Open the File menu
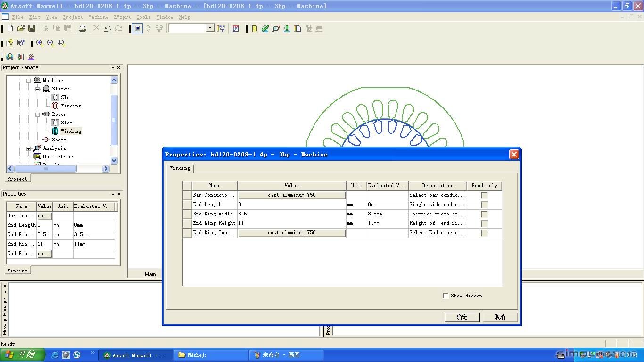Image resolution: width=644 pixels, height=362 pixels. (17, 17)
